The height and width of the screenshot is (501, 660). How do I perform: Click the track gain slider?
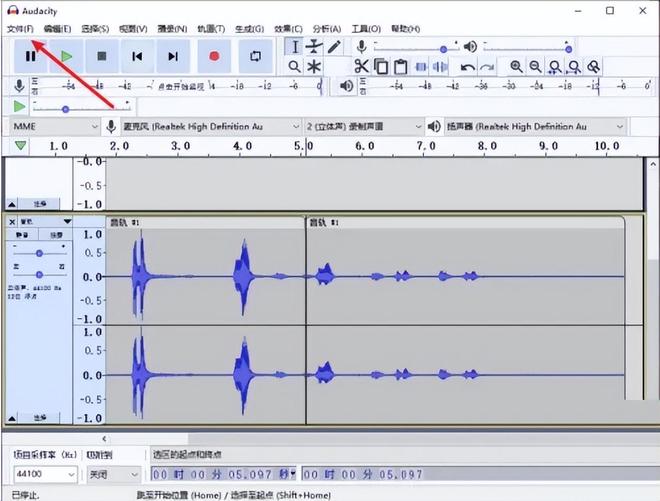tap(39, 254)
